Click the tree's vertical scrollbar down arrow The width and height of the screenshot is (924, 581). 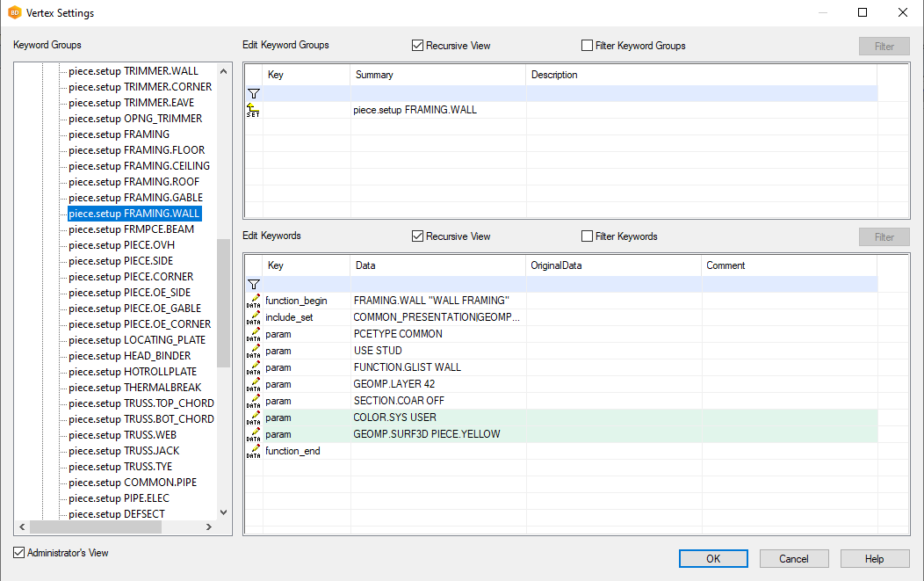coord(223,512)
